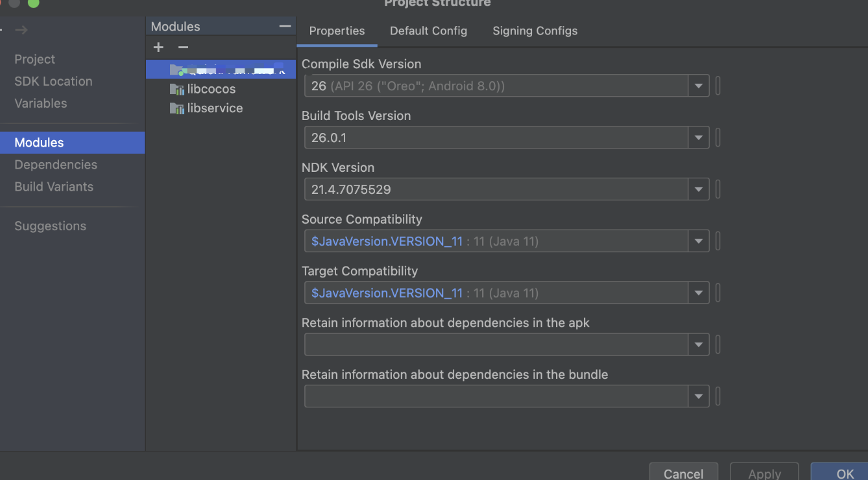Switch to the Default Config tab

coord(428,31)
